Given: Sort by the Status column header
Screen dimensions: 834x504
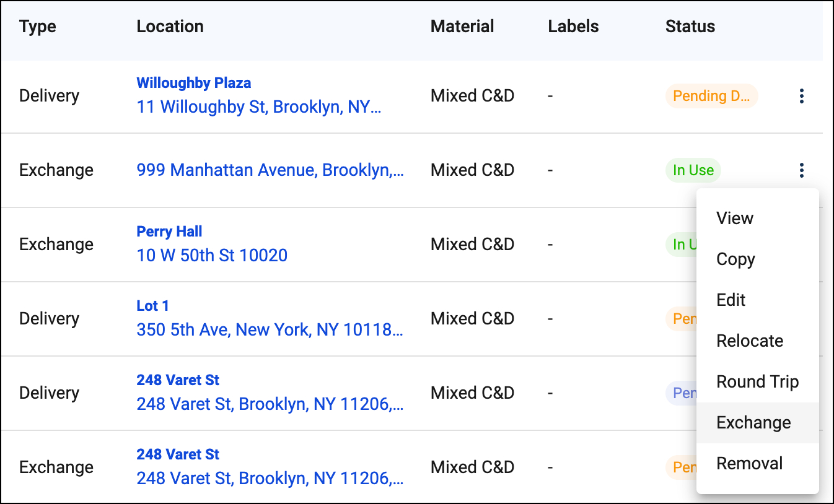Looking at the screenshot, I should (x=690, y=27).
